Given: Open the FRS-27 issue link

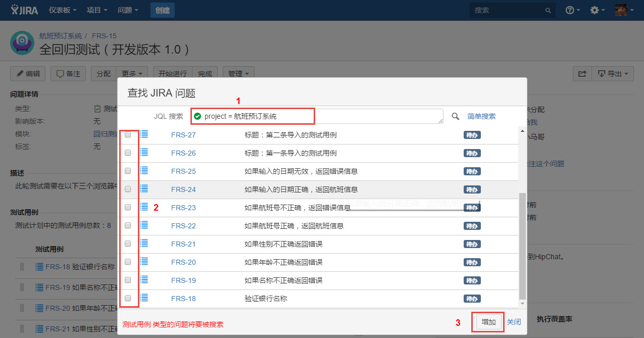Looking at the screenshot, I should coord(183,135).
